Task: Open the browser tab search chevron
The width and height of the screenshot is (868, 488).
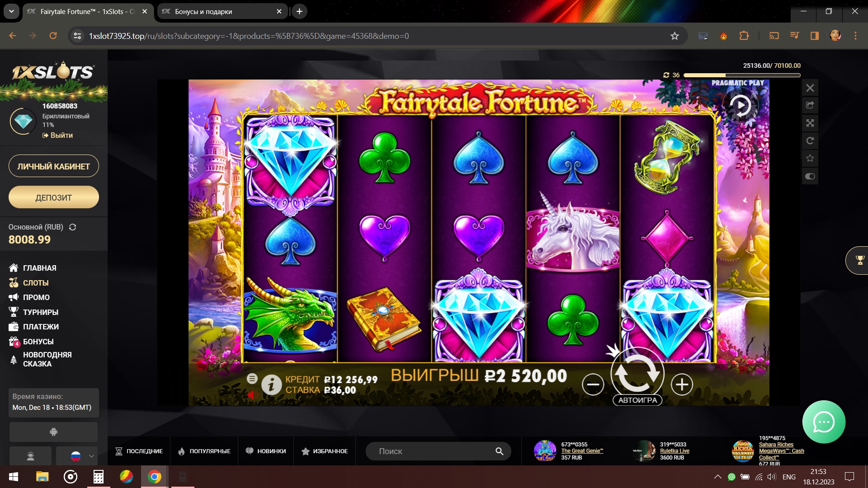Action: (11, 11)
